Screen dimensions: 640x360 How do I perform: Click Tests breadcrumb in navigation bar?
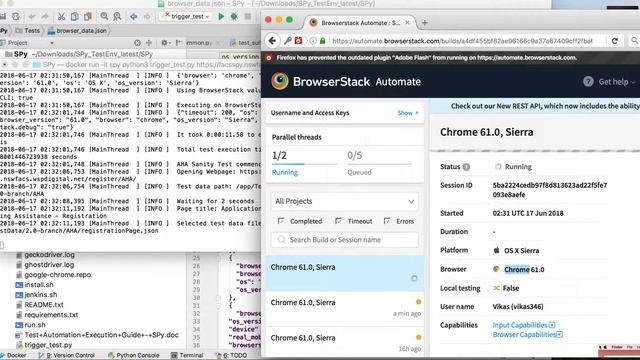pyautogui.click(x=28, y=31)
